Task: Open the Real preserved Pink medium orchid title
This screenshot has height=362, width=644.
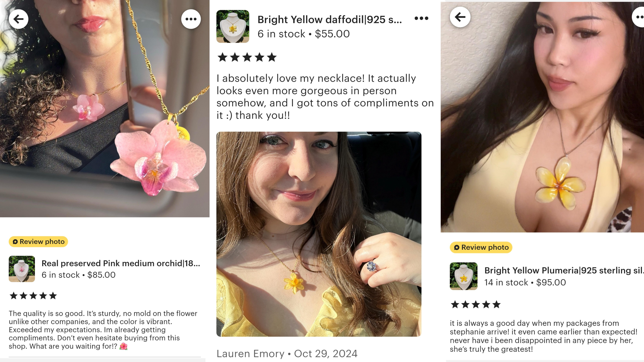Action: click(121, 263)
